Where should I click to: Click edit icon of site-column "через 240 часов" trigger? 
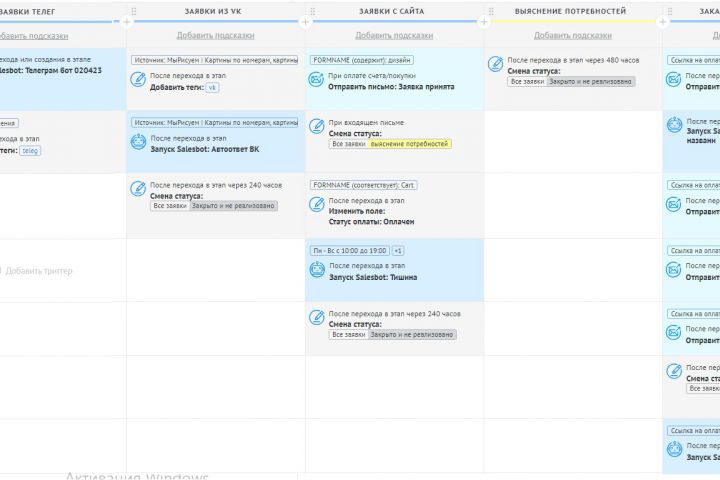[316, 317]
